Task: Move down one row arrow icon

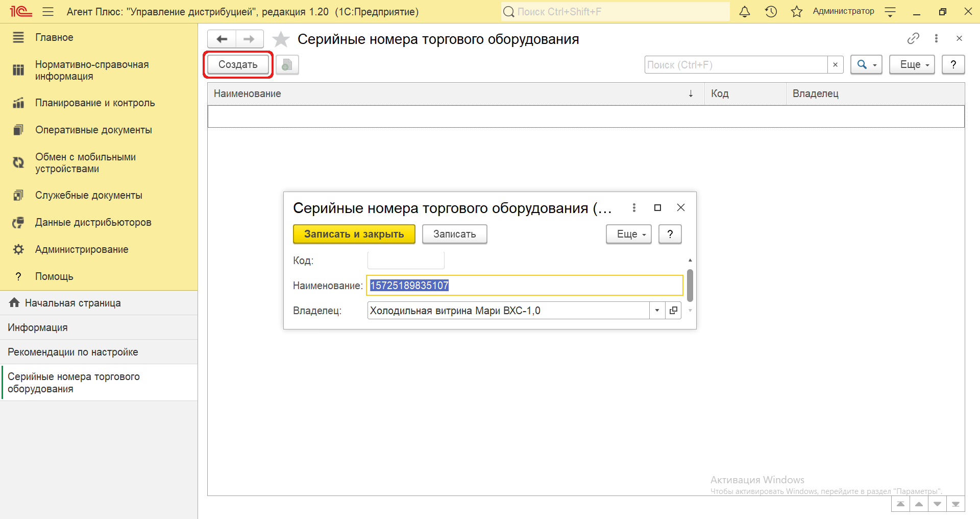Action: (937, 504)
